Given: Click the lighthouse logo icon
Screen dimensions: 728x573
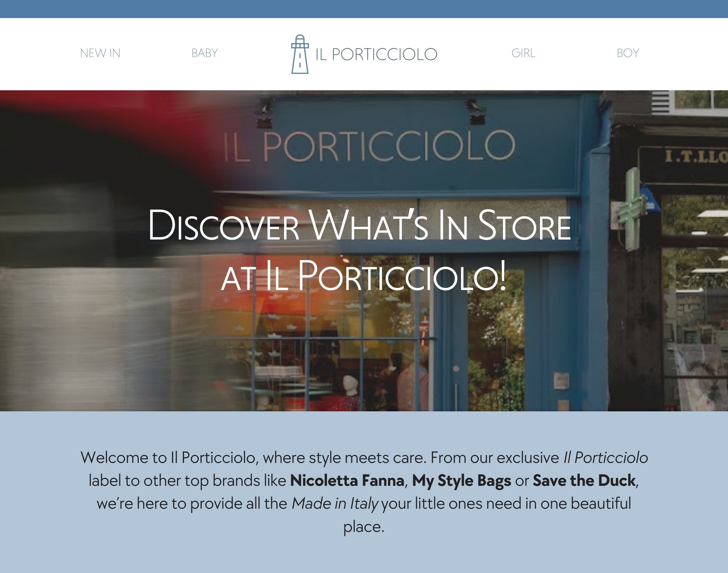Looking at the screenshot, I should [x=300, y=54].
